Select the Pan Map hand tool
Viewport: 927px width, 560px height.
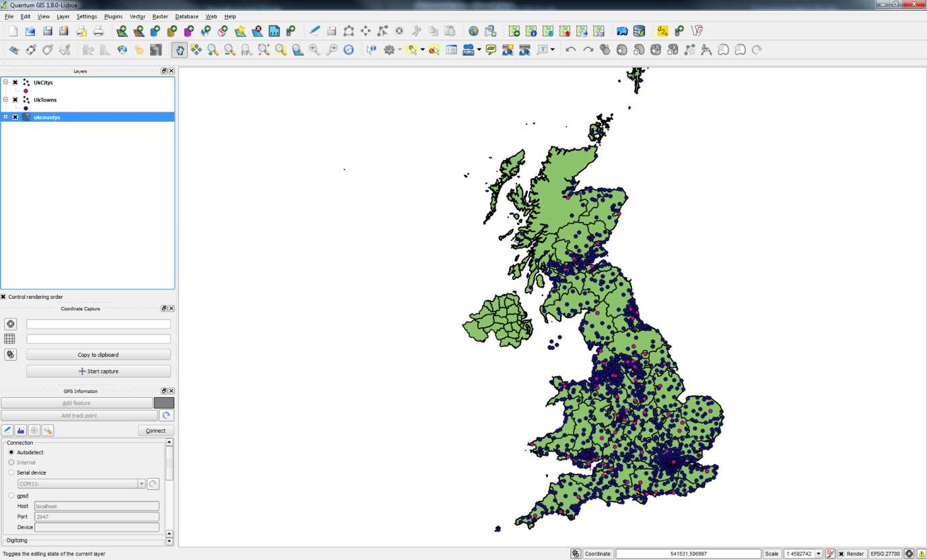pos(180,49)
